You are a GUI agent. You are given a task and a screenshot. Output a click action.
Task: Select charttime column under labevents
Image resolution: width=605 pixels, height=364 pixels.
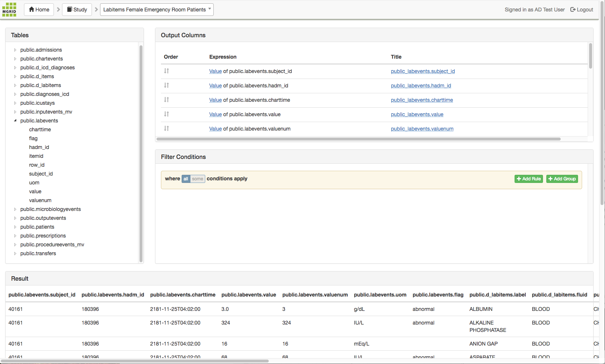(40, 129)
